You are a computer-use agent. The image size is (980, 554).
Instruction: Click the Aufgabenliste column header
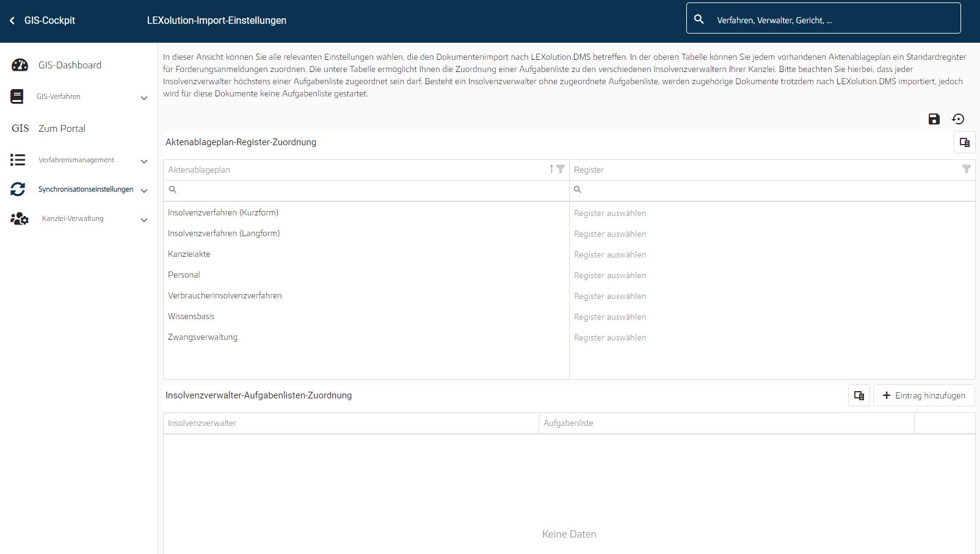pos(727,423)
